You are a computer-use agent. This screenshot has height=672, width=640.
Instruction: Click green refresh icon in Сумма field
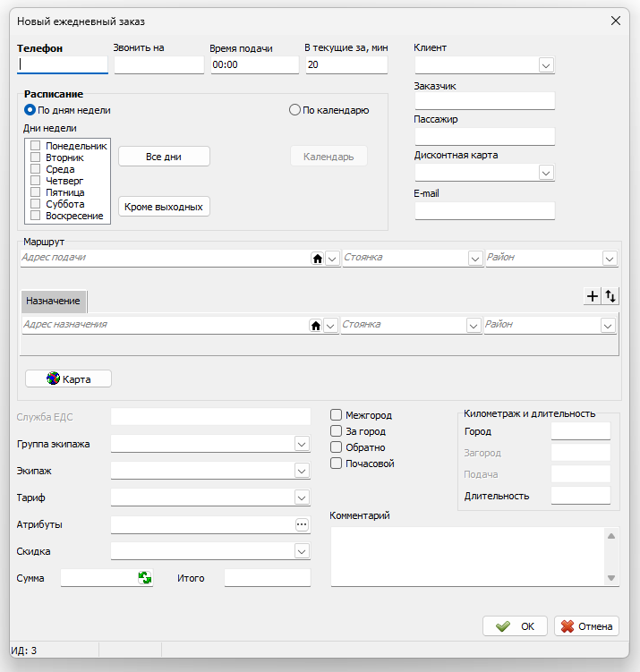click(145, 578)
